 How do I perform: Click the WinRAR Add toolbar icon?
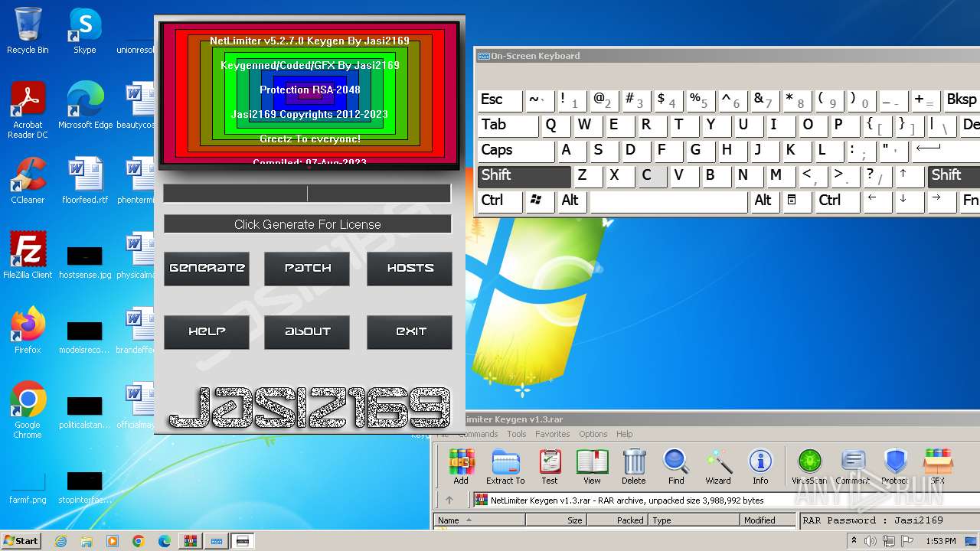coord(461,466)
